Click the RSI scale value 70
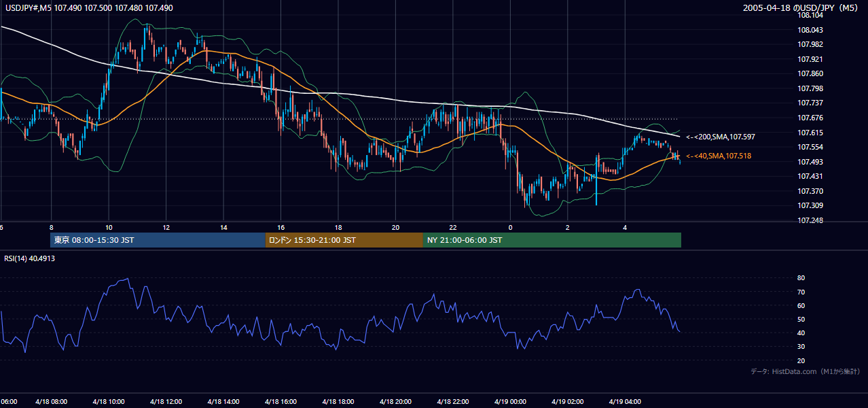The width and height of the screenshot is (868, 408). point(801,292)
